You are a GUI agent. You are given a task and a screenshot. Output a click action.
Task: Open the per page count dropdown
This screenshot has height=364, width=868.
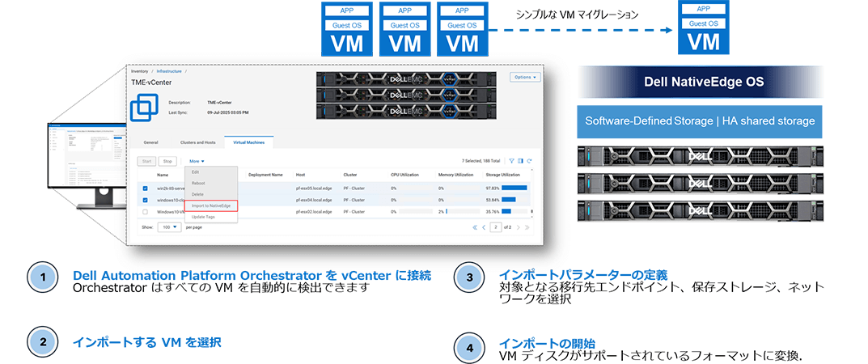[169, 227]
